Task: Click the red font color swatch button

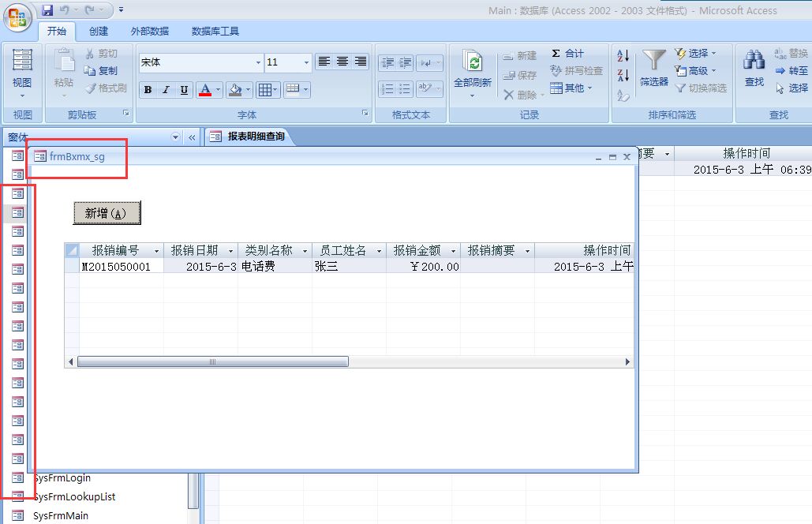Action: (x=204, y=90)
